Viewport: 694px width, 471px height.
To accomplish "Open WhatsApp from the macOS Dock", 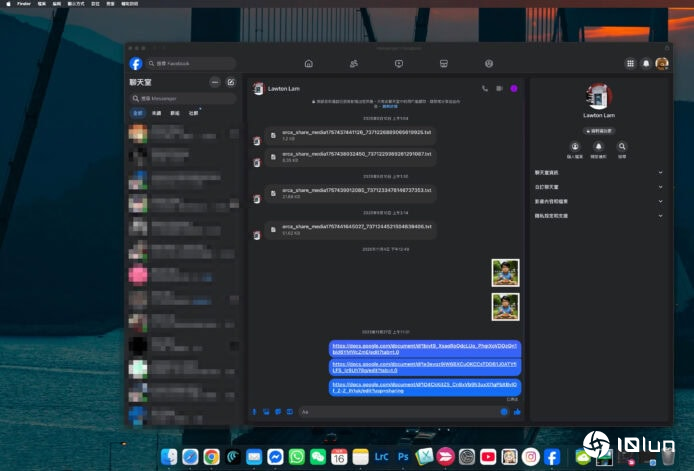I will 296,456.
